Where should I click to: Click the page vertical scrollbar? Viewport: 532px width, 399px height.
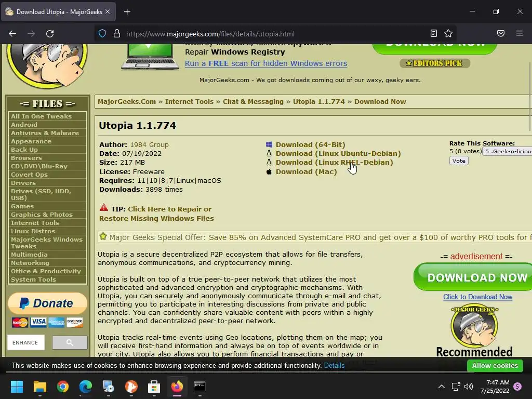(530, 97)
